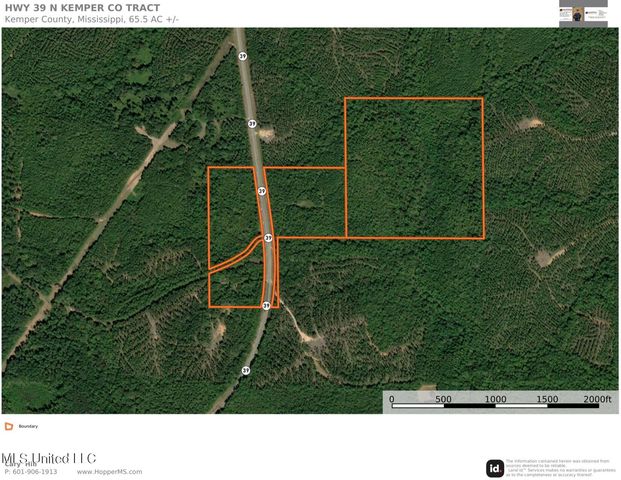Click the 1000 mark on the scale bar
Viewport: 621px width, 480px height.
click(x=495, y=399)
